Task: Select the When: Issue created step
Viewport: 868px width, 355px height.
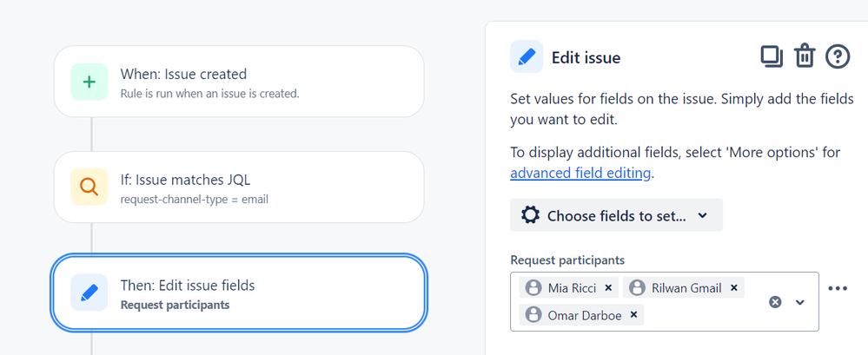Action: 239,82
